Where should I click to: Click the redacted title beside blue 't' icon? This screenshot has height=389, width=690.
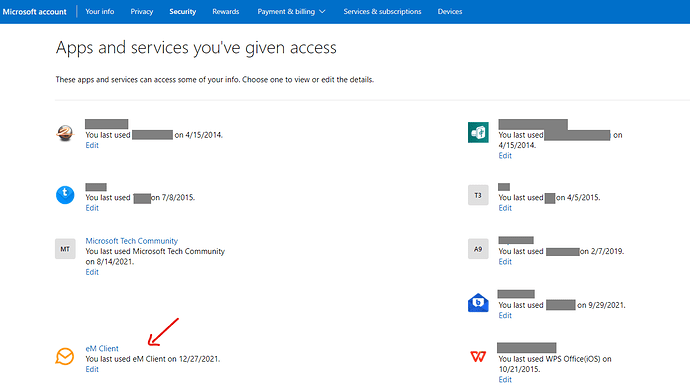pyautogui.click(x=96, y=187)
